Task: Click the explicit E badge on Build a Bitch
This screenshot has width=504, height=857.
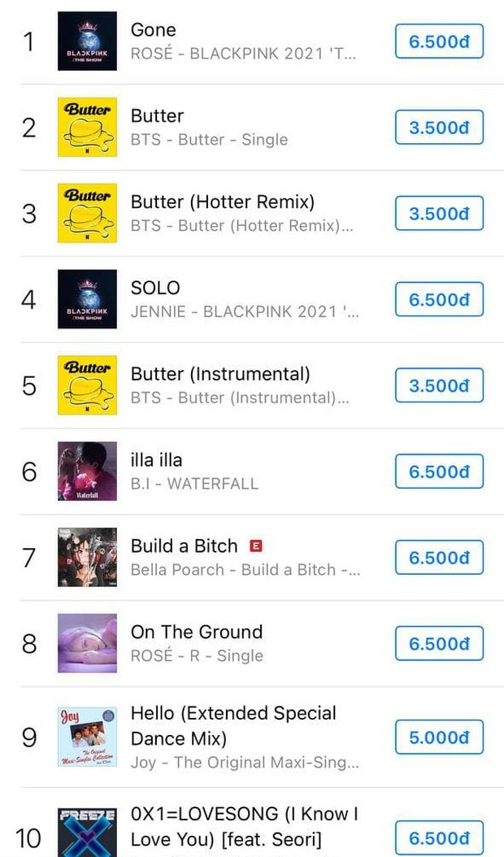Action: [x=256, y=546]
